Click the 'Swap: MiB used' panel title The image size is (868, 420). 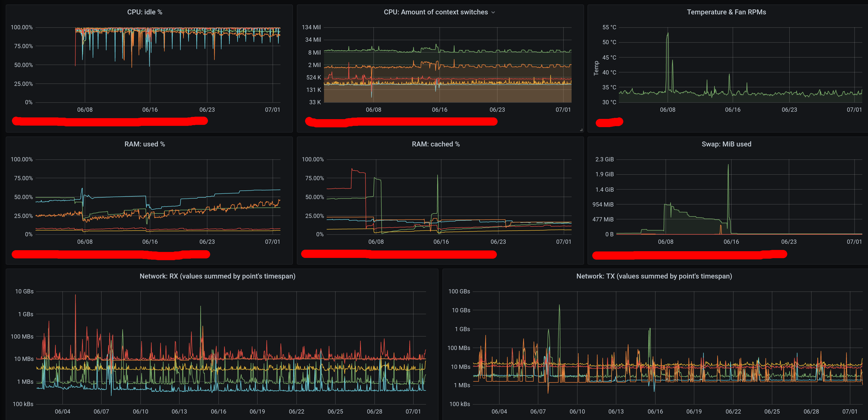click(x=726, y=144)
